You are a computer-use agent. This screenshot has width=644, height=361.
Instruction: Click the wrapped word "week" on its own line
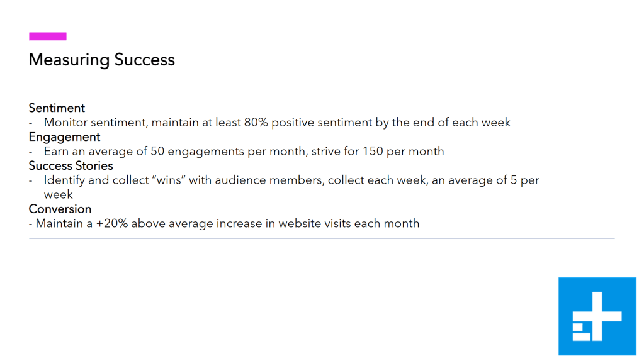click(58, 195)
